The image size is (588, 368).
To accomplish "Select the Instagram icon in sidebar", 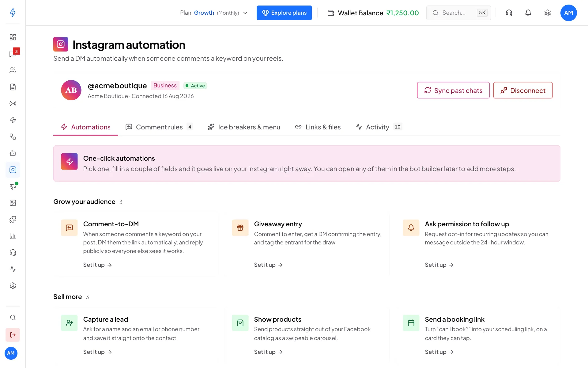I will point(13,170).
